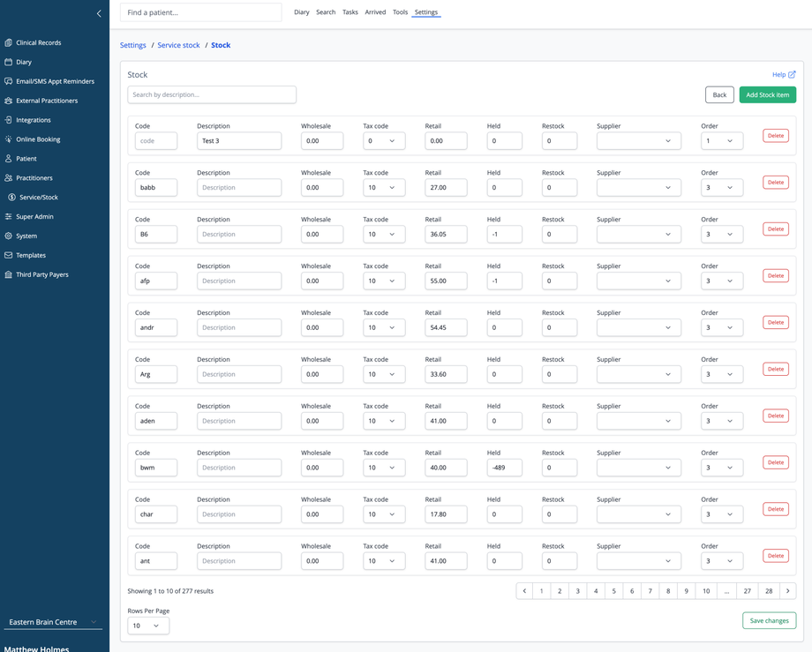812x652 pixels.
Task: Expand the Tax code dropdown for babb
Action: (x=384, y=187)
